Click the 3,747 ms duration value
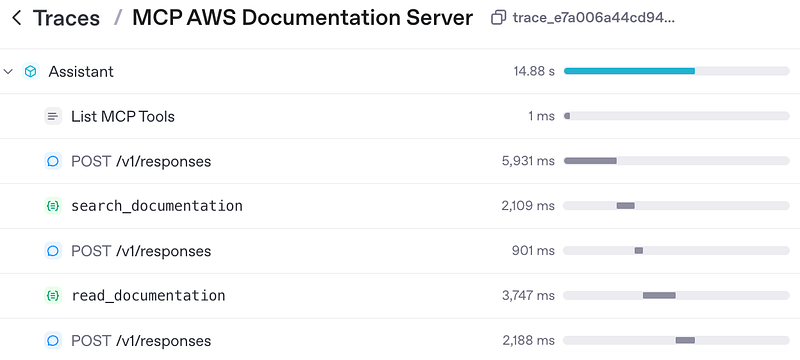Image resolution: width=800 pixels, height=360 pixels. pyautogui.click(x=528, y=296)
